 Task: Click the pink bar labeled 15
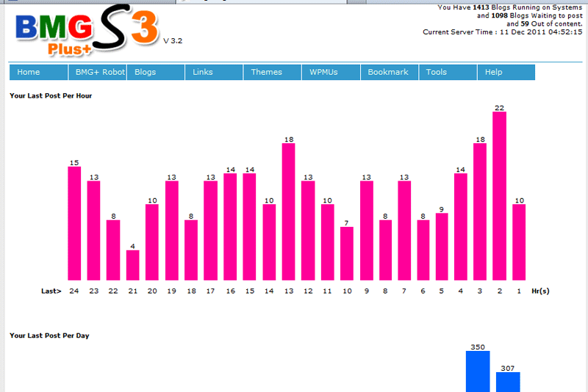pyautogui.click(x=74, y=223)
